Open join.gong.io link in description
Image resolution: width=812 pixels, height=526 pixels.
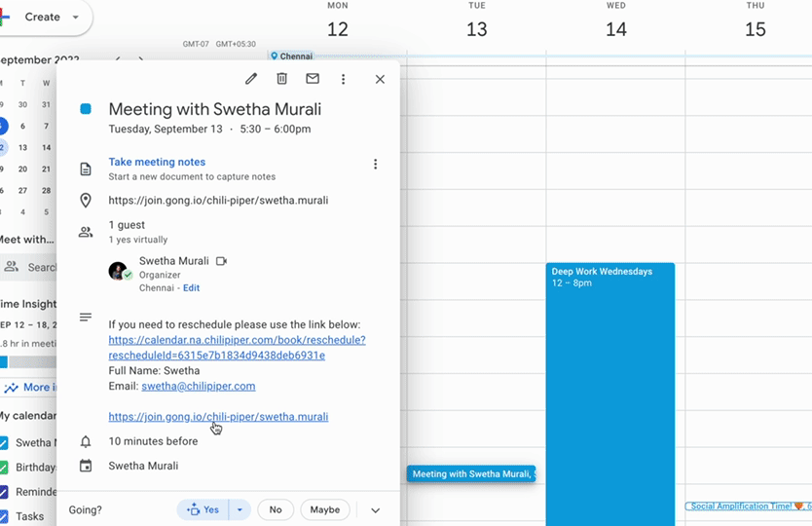[x=218, y=417]
